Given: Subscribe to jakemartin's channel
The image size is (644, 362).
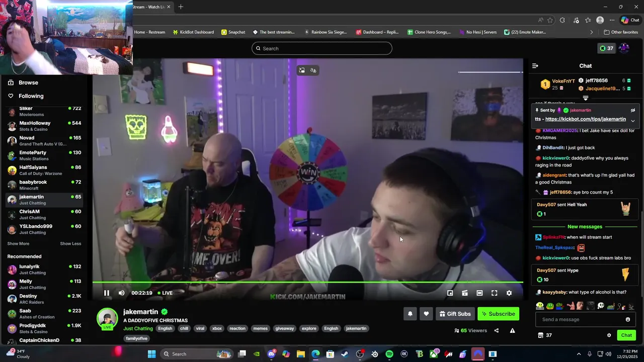Looking at the screenshot, I should (x=498, y=314).
